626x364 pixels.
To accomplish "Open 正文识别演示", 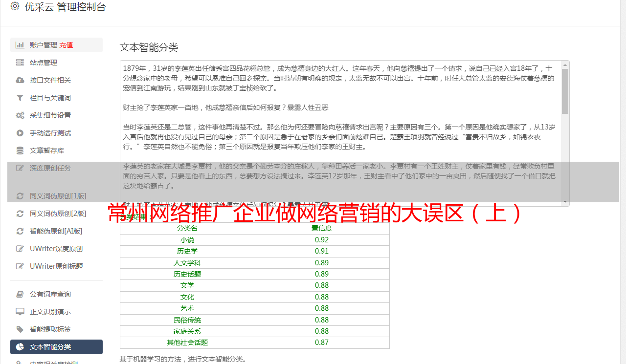I will pos(56,312).
